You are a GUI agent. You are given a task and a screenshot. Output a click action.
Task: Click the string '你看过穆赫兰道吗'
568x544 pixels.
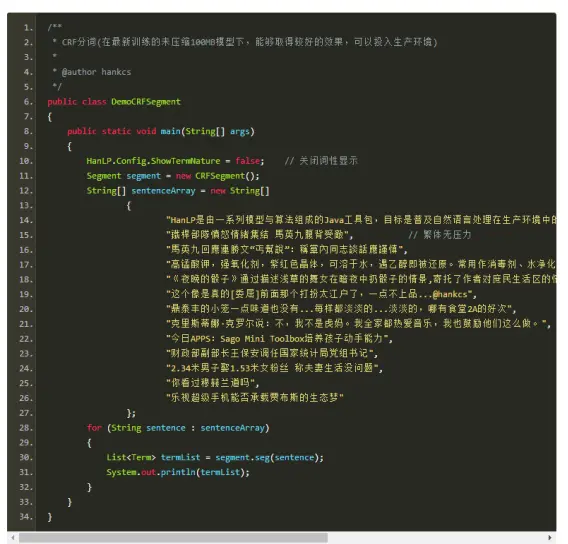[x=210, y=383]
